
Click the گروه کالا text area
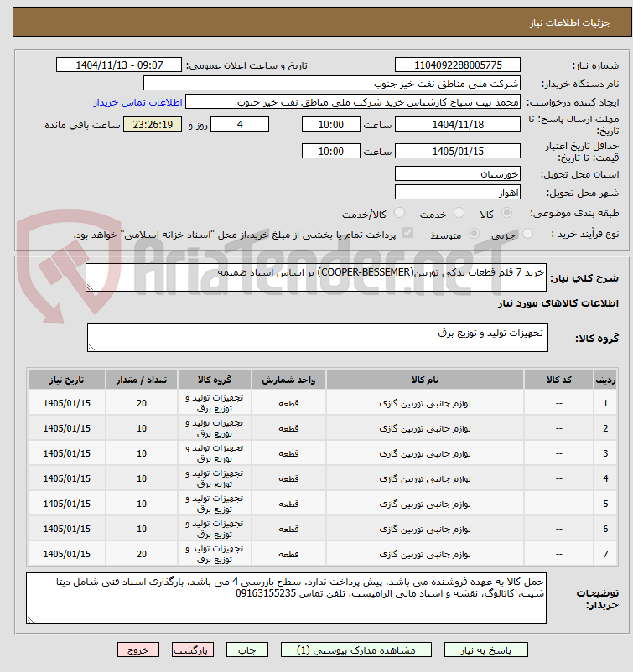318,338
